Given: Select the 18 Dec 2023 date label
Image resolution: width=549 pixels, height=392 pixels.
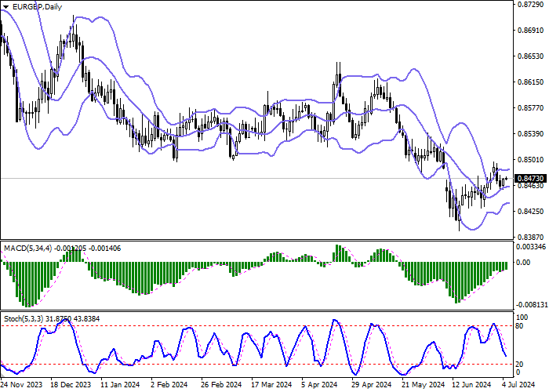Looking at the screenshot, I should click(x=71, y=385).
